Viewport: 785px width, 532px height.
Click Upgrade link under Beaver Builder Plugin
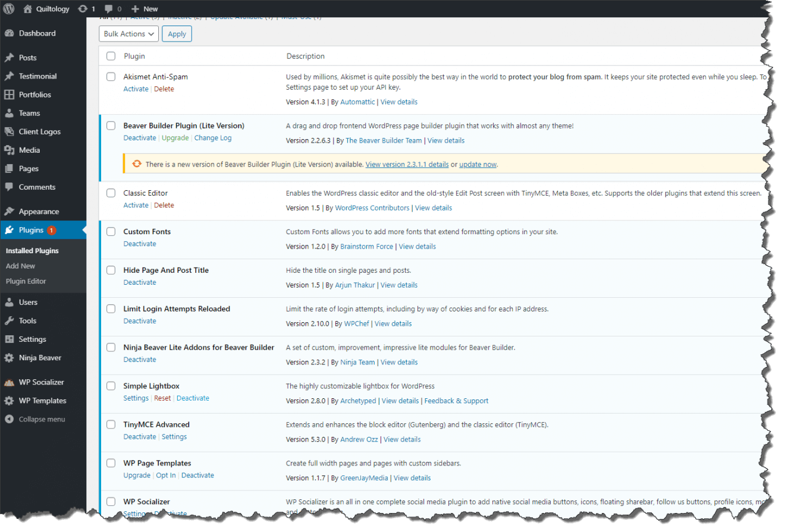pos(175,138)
